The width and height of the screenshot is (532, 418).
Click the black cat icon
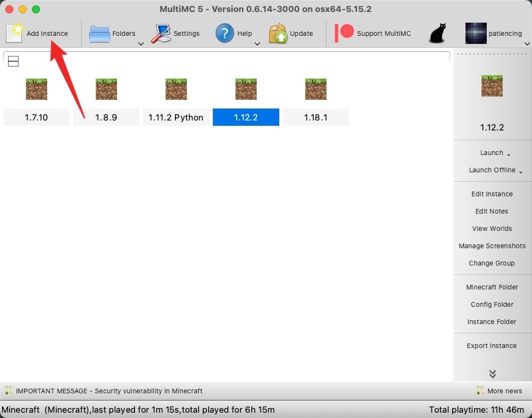pyautogui.click(x=438, y=33)
